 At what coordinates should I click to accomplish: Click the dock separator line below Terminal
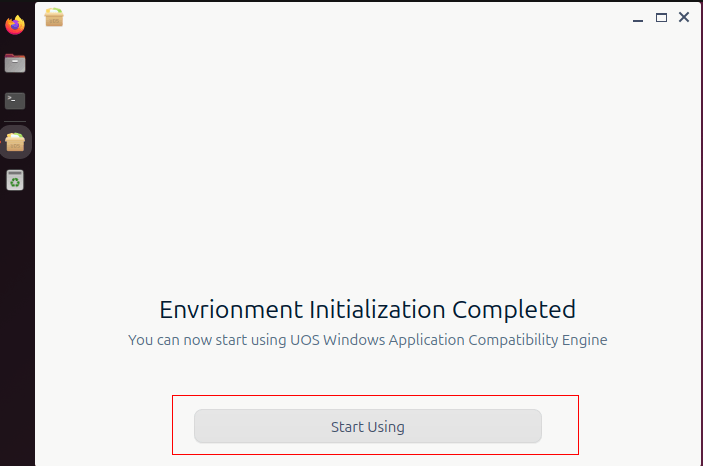pos(15,122)
